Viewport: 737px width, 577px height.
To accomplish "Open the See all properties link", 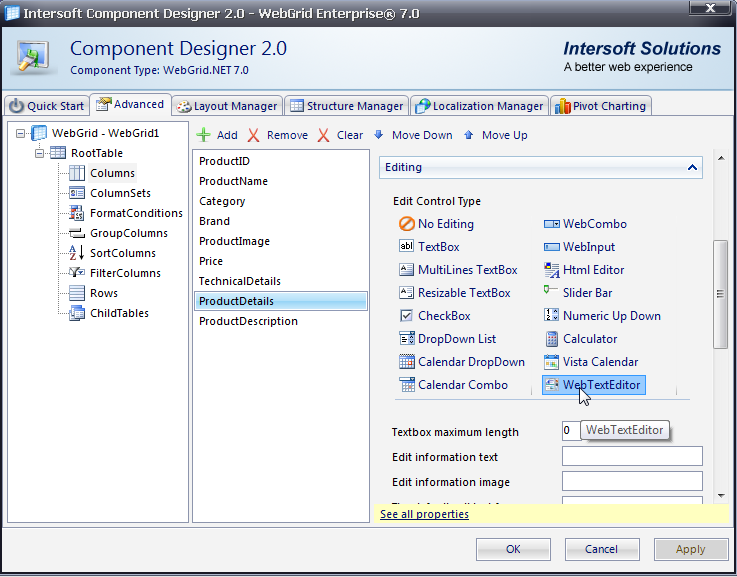I will pos(424,514).
